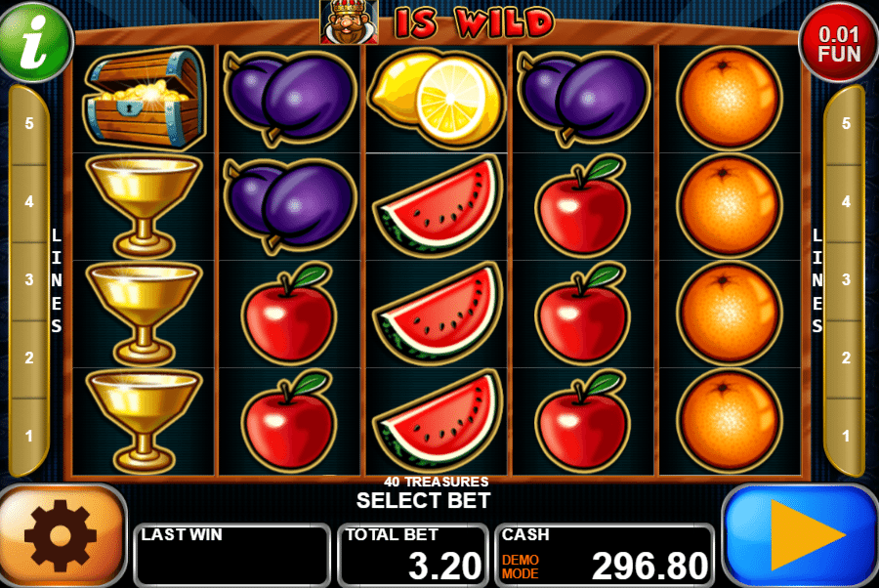Click the treasure chest symbol
879x588 pixels.
145,99
